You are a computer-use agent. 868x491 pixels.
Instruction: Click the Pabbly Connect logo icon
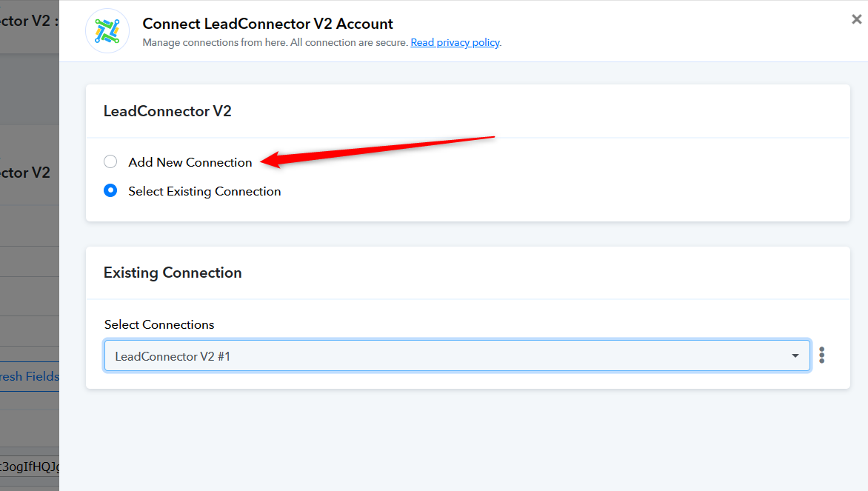coord(107,31)
